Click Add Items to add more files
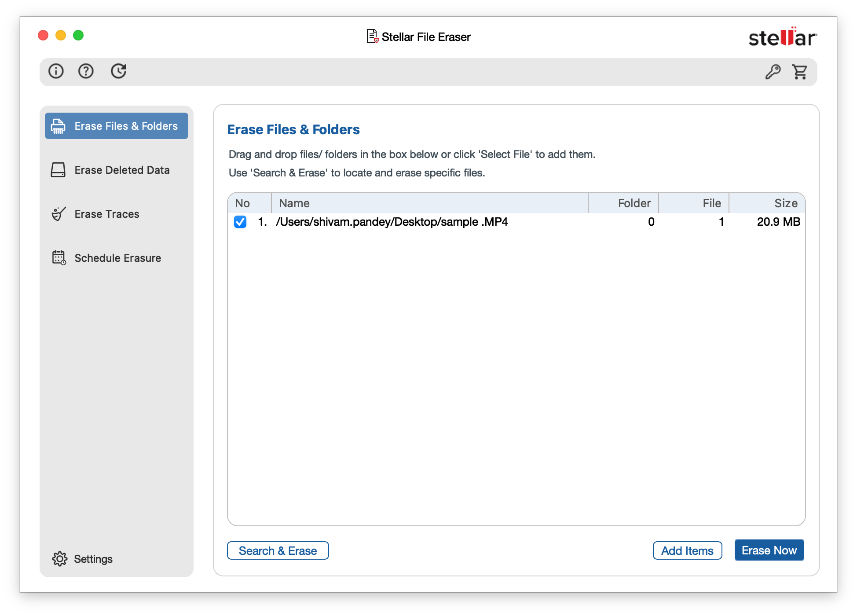 pyautogui.click(x=687, y=550)
